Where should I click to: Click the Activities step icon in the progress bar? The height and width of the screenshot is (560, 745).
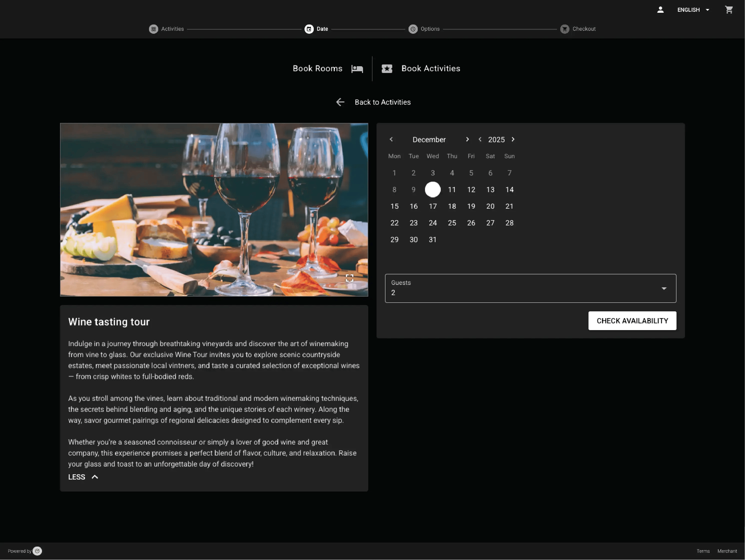pyautogui.click(x=153, y=29)
